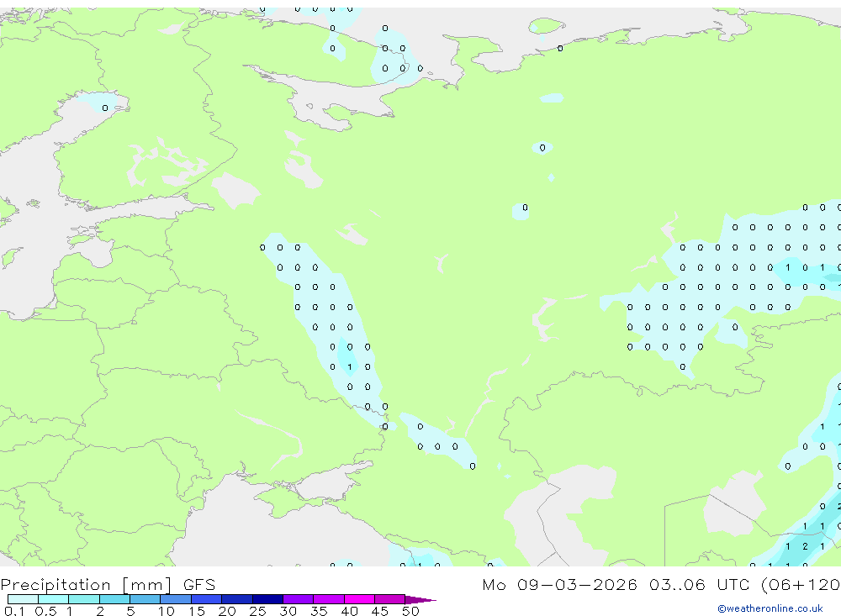841x616 pixels.
Task: Click the 45–50 mm legend swatch
Action: 390,599
